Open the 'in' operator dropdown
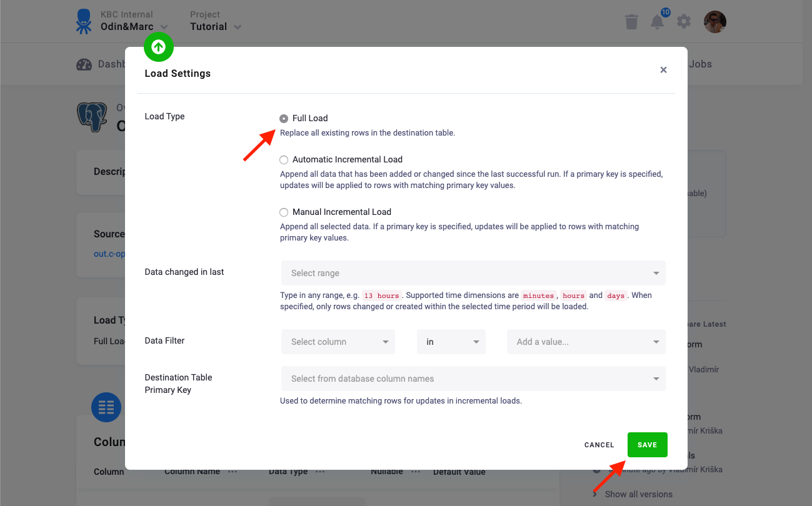Screen dimensions: 812x506 tap(451, 342)
